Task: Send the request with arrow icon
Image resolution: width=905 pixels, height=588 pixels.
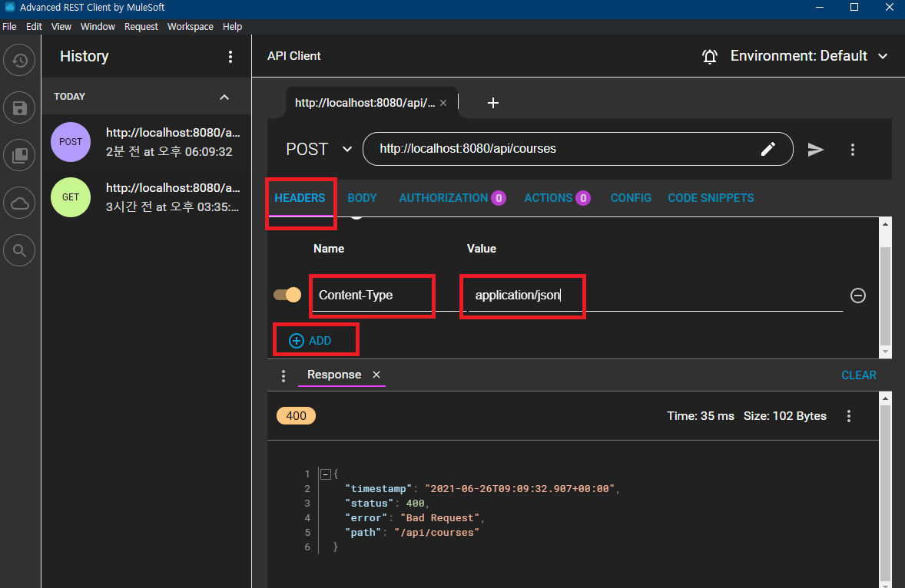Action: (x=815, y=150)
